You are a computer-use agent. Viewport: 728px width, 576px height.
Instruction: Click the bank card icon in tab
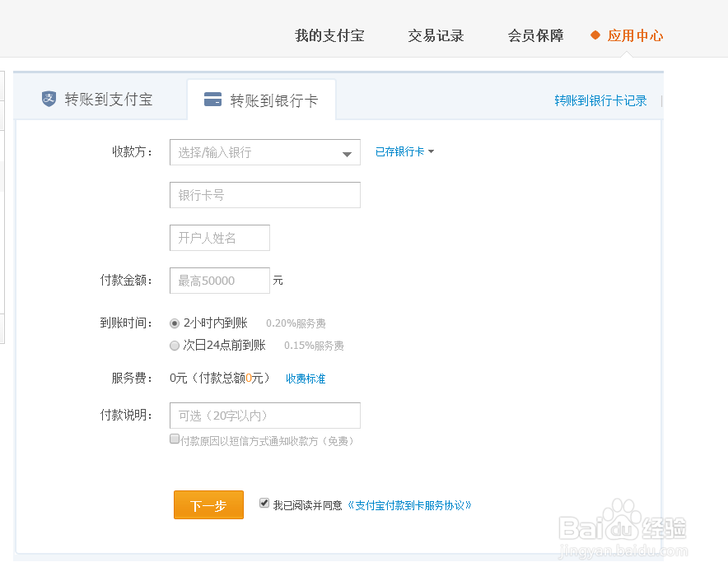tap(212, 100)
